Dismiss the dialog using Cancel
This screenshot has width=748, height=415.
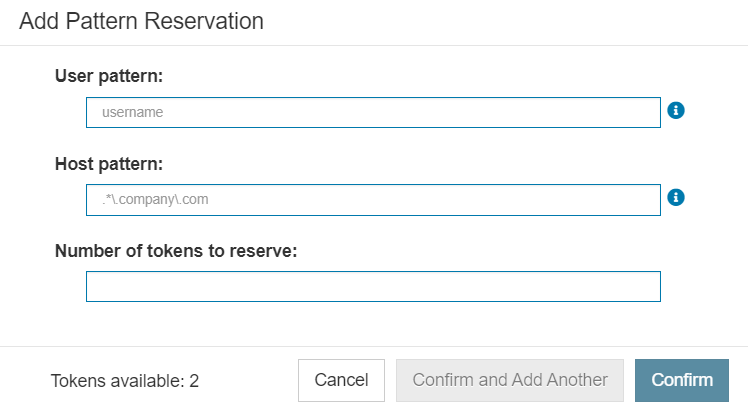(x=341, y=380)
